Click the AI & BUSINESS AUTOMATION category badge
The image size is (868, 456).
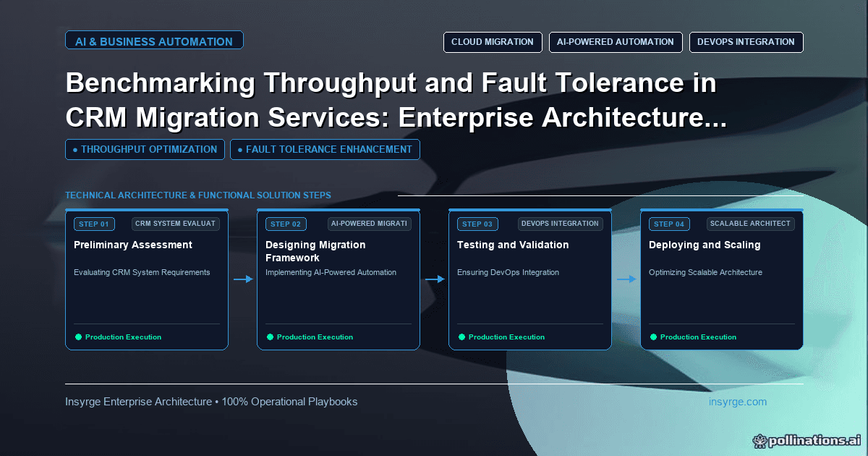(154, 41)
